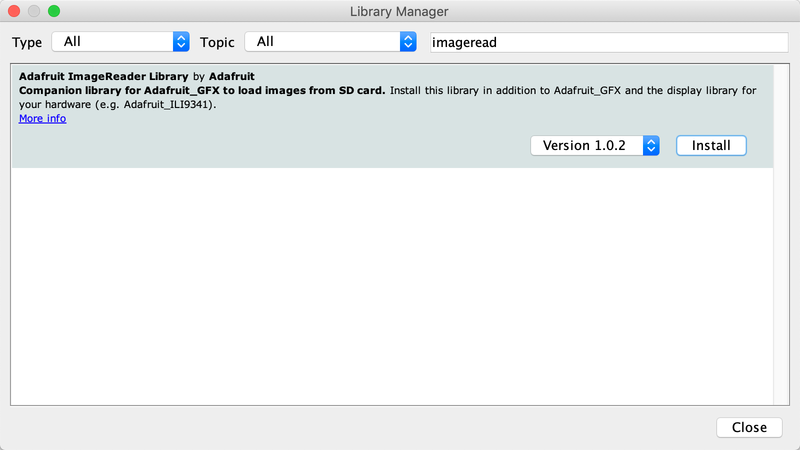The width and height of the screenshot is (800, 450).
Task: Click the "Type" label
Action: click(x=27, y=42)
